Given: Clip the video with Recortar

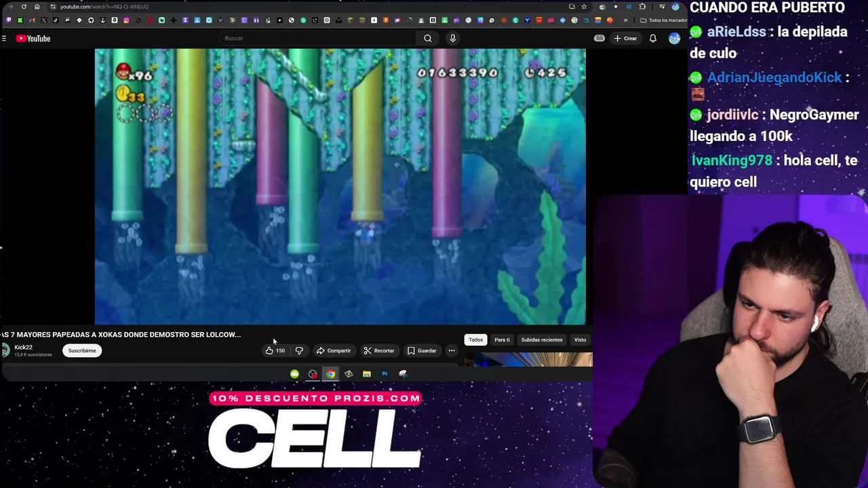Looking at the screenshot, I should [x=378, y=350].
